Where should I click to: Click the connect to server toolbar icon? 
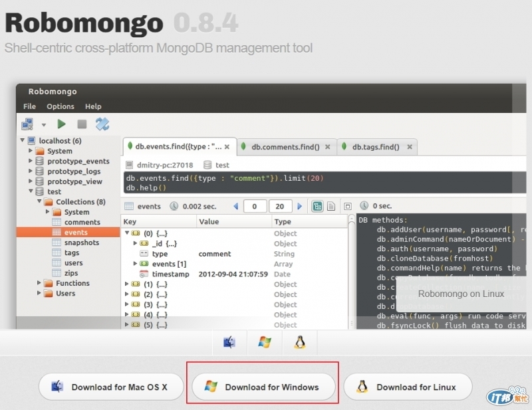tap(27, 124)
